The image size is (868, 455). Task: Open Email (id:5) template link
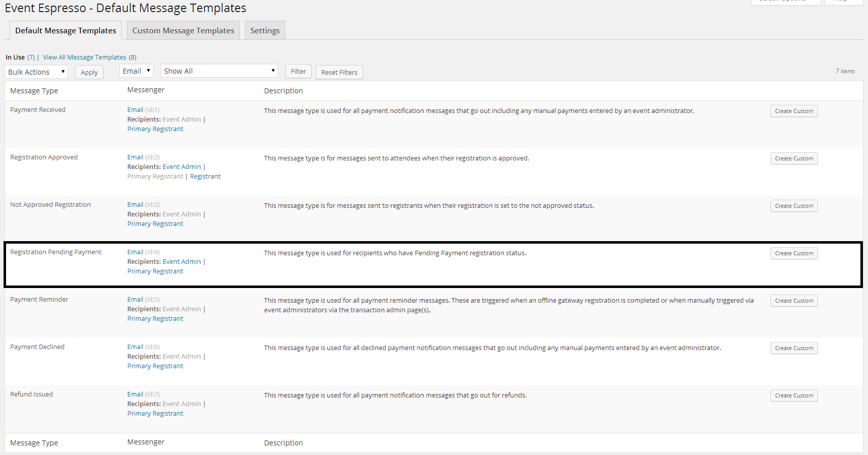(135, 299)
